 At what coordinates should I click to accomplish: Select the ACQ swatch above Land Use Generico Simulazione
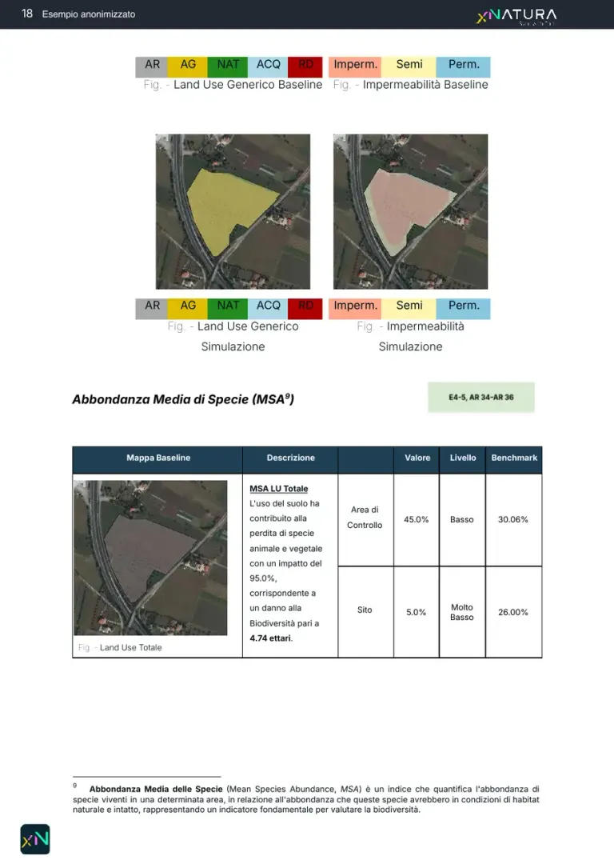[268, 308]
